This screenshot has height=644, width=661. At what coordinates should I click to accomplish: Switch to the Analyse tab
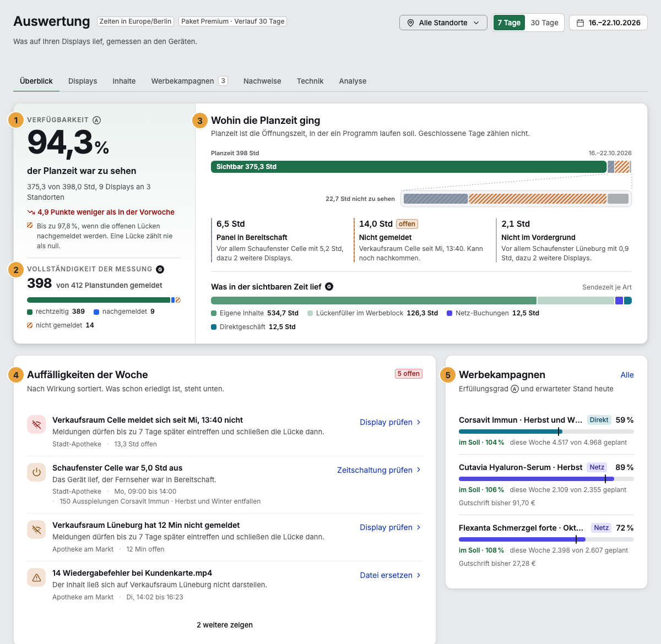[x=353, y=81]
